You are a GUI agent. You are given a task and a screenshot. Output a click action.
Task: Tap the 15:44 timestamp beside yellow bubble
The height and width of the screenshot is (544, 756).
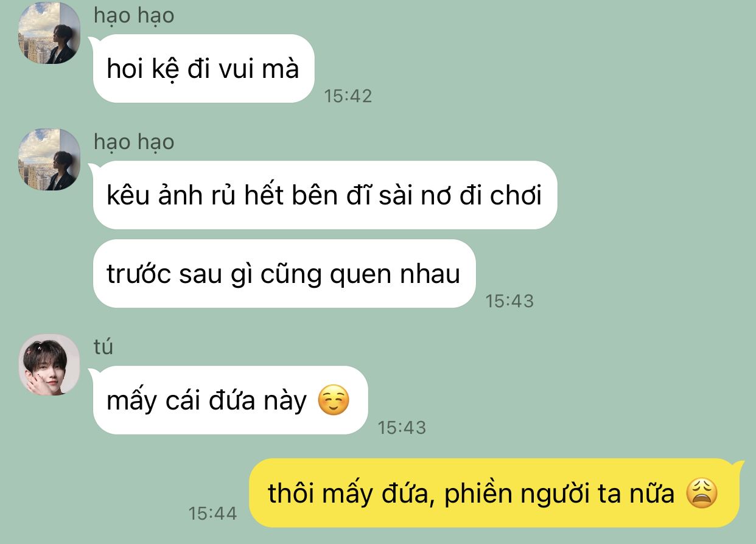[x=212, y=514]
